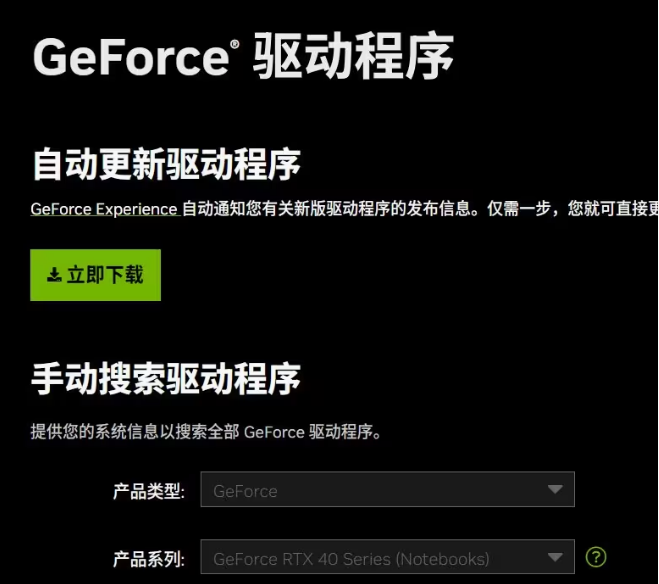Image resolution: width=659 pixels, height=584 pixels.
Task: Click the arrow of the 产品系列 dropdown
Action: coord(555,558)
